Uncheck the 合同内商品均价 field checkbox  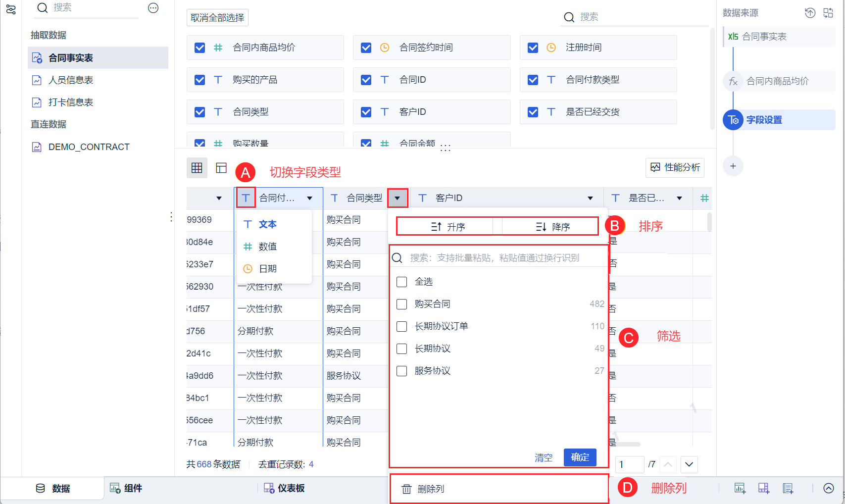tap(200, 48)
